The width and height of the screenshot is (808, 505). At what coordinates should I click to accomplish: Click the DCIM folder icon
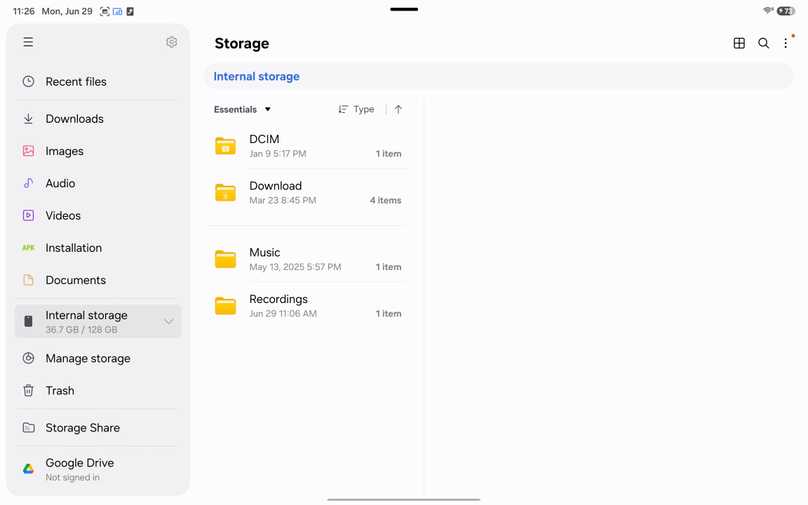[x=225, y=146]
